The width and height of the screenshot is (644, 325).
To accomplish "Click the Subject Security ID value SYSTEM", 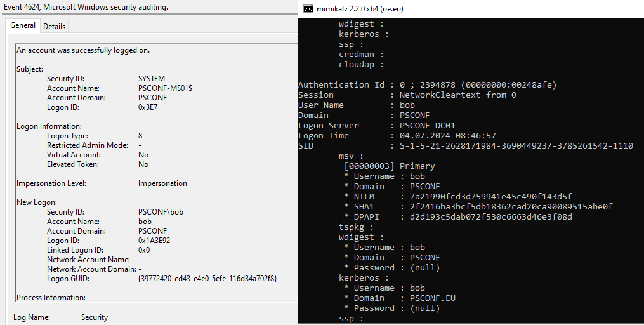I will [x=152, y=79].
